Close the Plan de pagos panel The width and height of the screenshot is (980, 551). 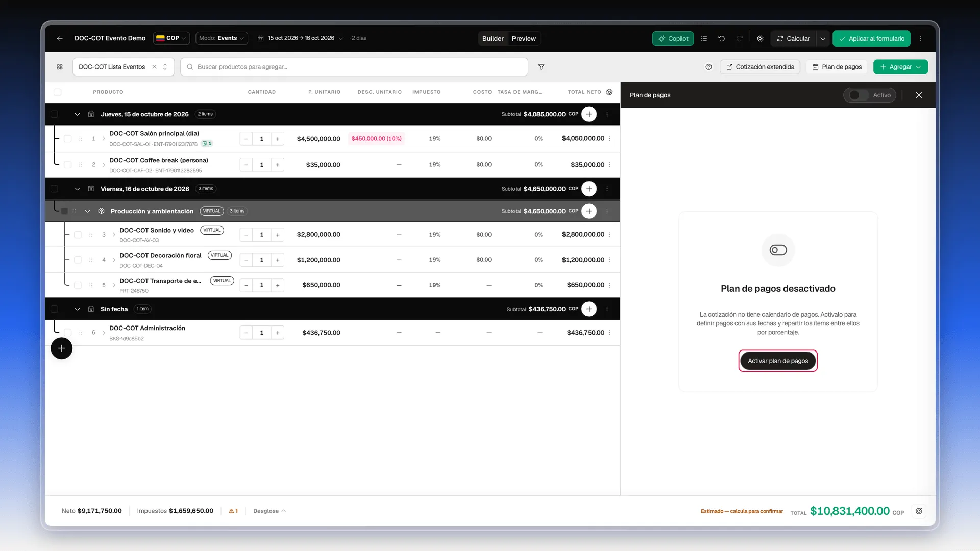919,95
